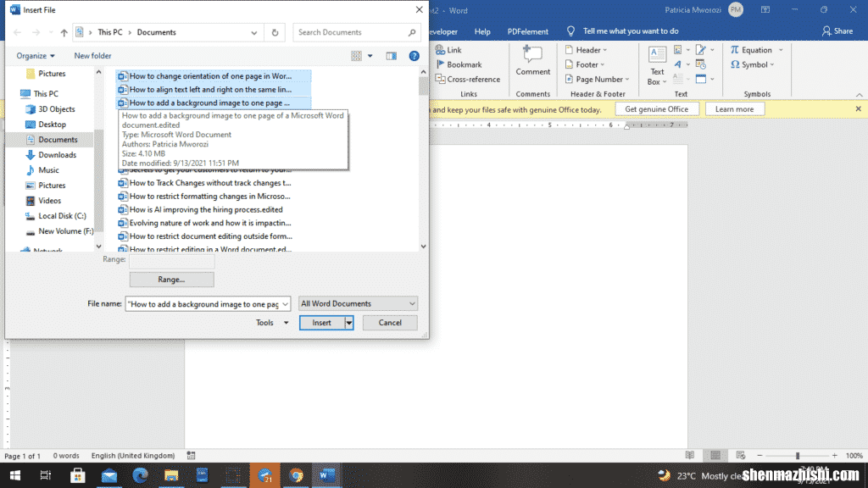The image size is (868, 488).
Task: Click the Equation pi icon
Action: coord(735,50)
